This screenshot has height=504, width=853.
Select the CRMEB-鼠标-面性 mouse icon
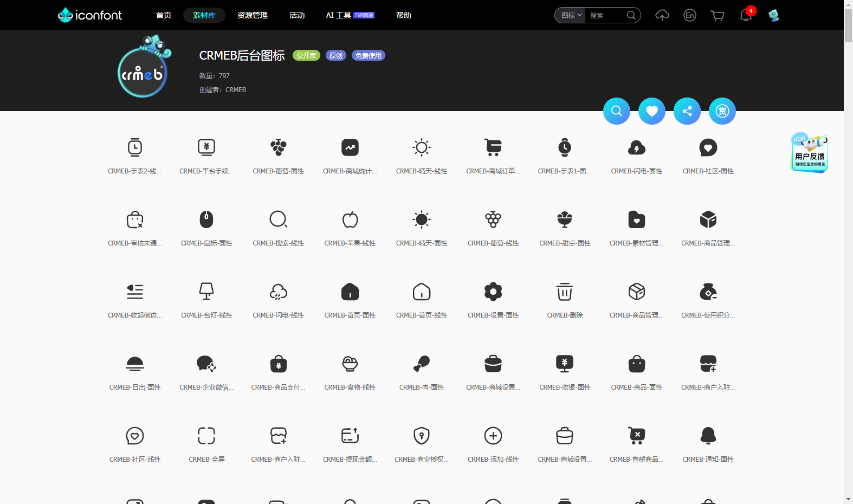206,219
